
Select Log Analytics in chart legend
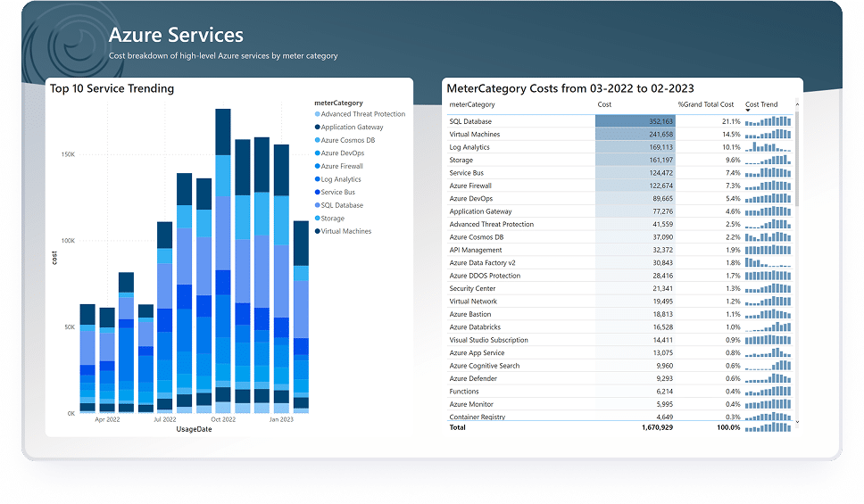pyautogui.click(x=337, y=179)
